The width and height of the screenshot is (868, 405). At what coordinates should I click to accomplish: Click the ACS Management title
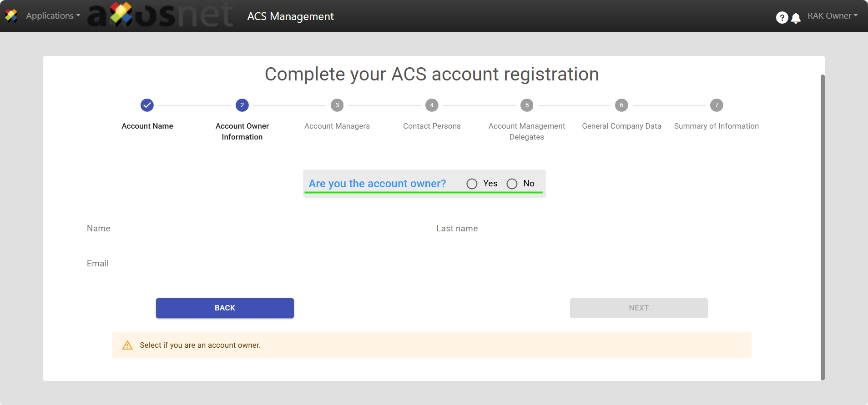click(290, 16)
